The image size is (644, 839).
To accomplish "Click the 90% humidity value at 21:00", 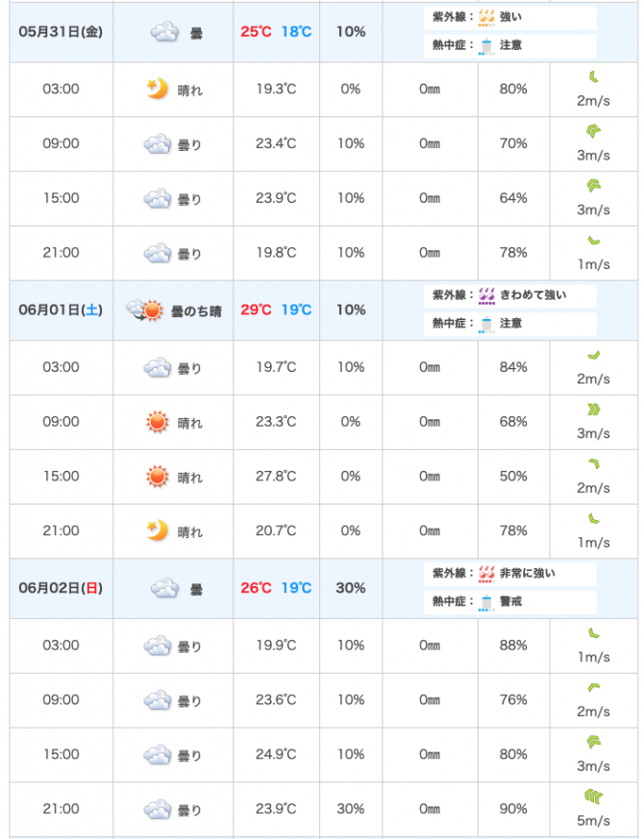I will [513, 809].
